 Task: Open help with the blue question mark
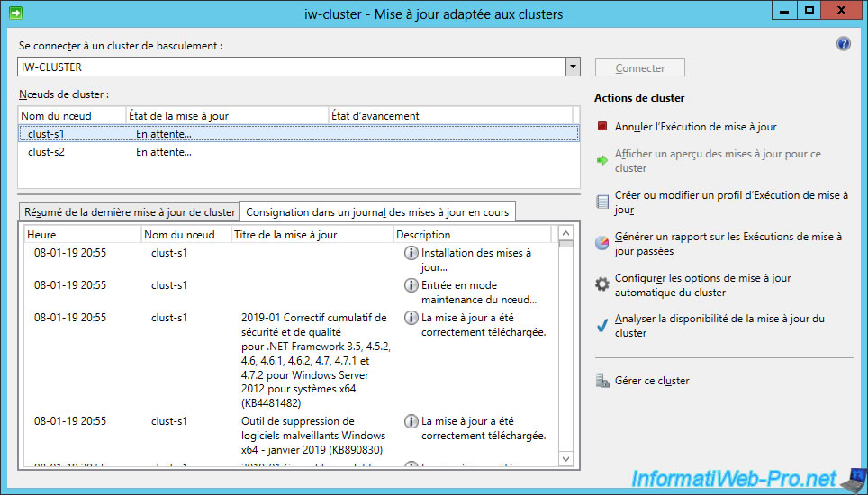click(843, 44)
